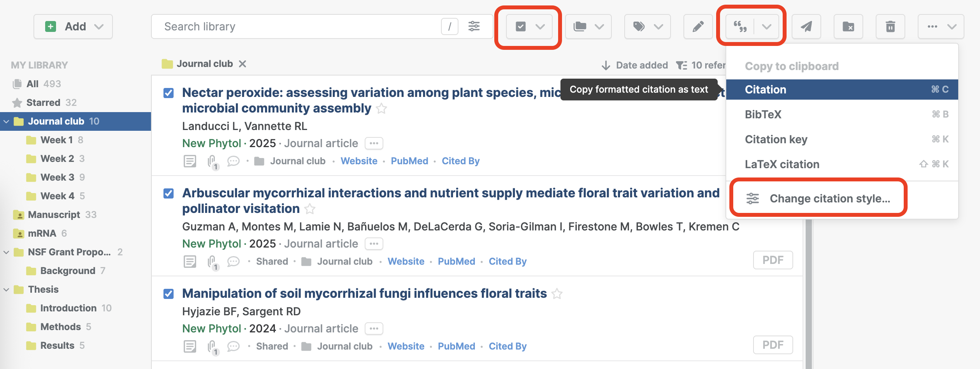Click PDF button for Arbuscular mycorrhizal article

[773, 260]
